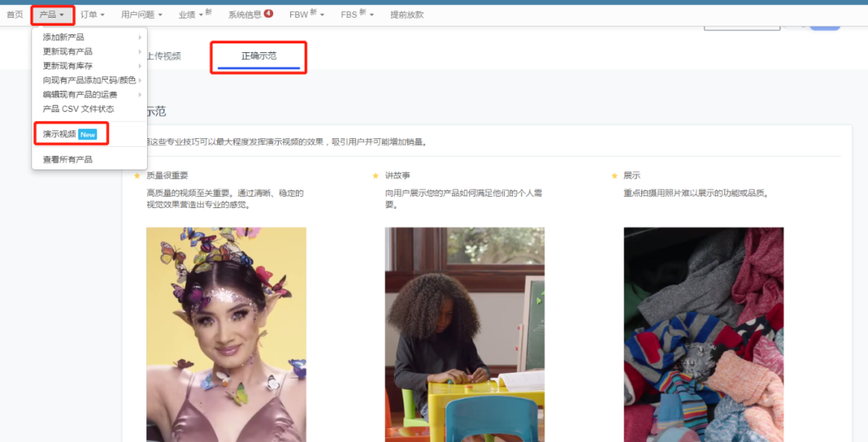Expand the 添加新产品 submenu
This screenshot has width=868, height=442.
[63, 37]
